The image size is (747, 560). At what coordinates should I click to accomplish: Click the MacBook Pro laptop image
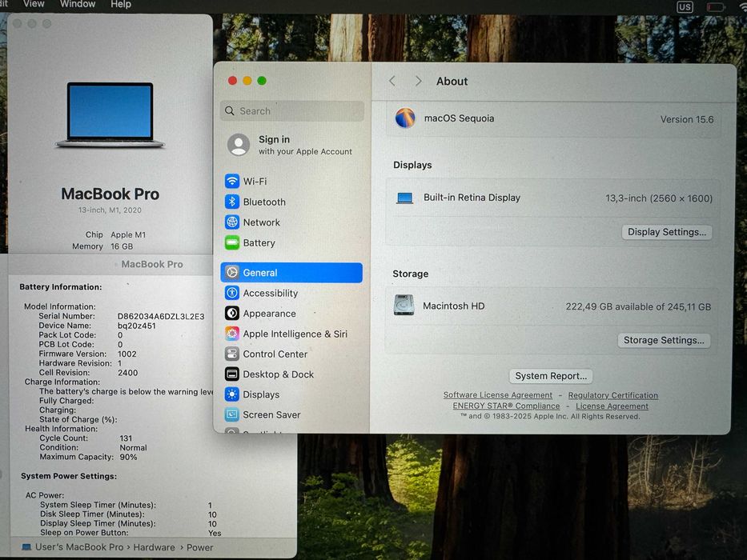pyautogui.click(x=110, y=114)
